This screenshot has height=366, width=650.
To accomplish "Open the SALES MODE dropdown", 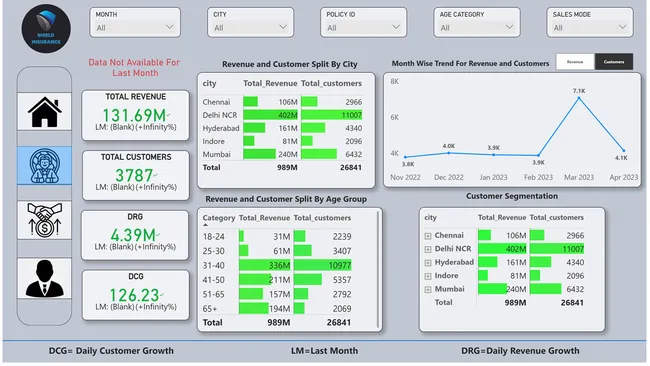I will click(589, 22).
